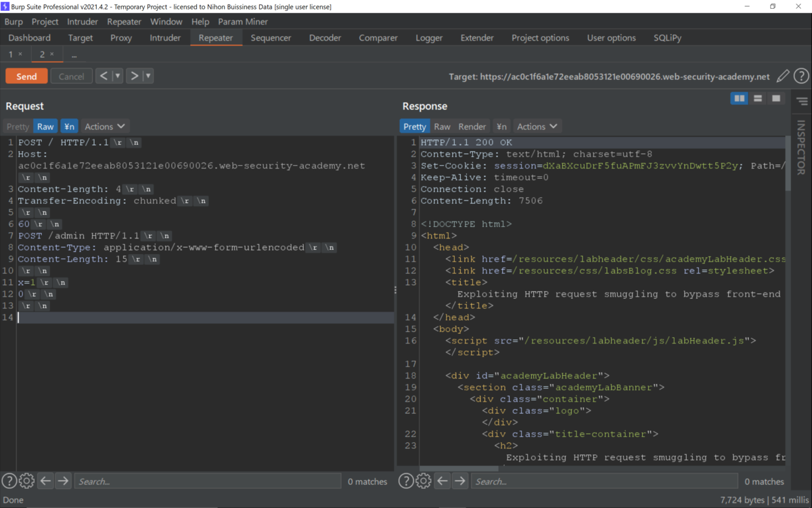Screen dimensions: 812x508
Task: Toggle non-printable characters in Response
Action: (x=501, y=127)
